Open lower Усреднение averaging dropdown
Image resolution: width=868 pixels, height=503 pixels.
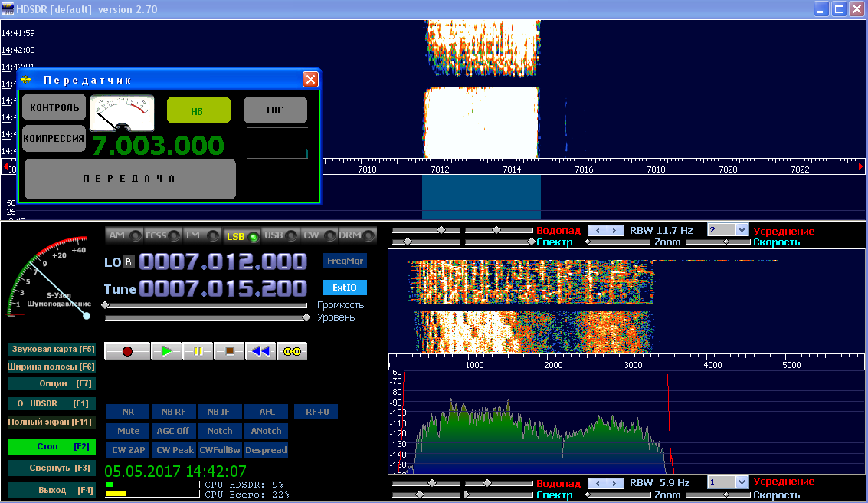pyautogui.click(x=742, y=482)
